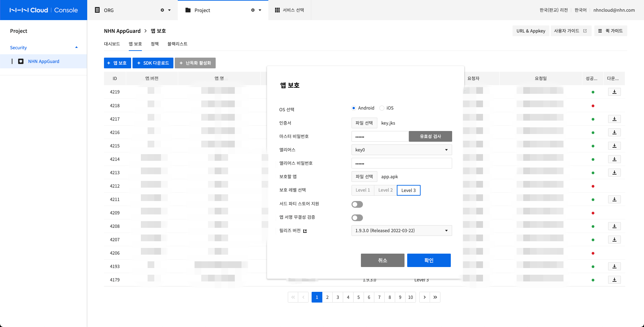Viewport: 644px width, 327px height.
Task: Click the NHN Cloud Console logo
Action: point(44,10)
